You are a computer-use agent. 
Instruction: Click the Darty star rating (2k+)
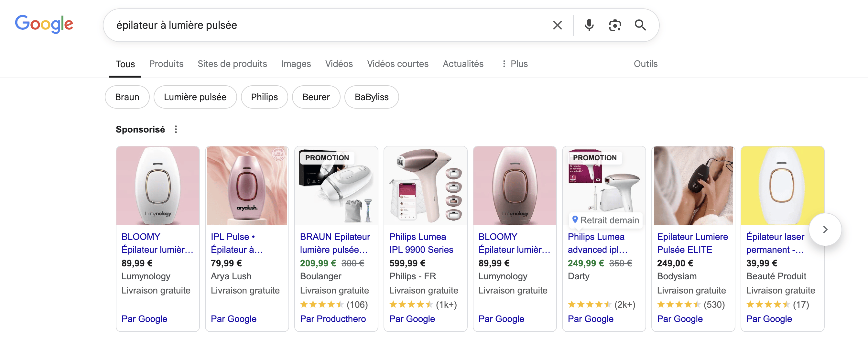(x=602, y=305)
